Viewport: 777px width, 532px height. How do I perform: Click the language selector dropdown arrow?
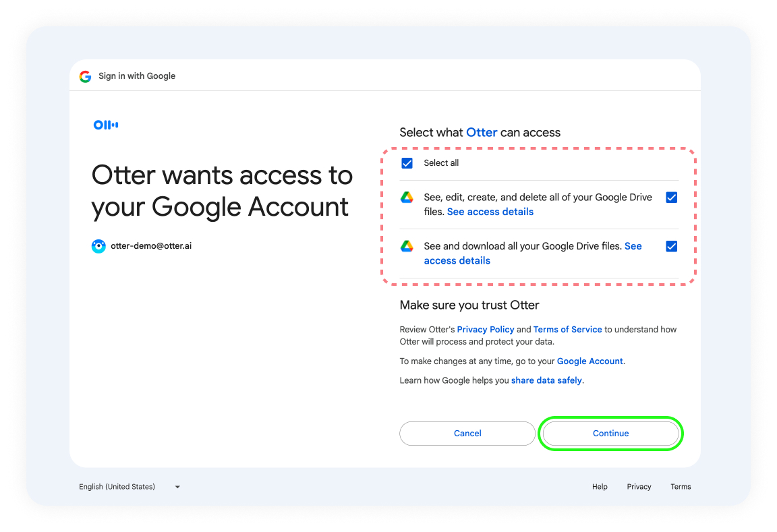177,487
